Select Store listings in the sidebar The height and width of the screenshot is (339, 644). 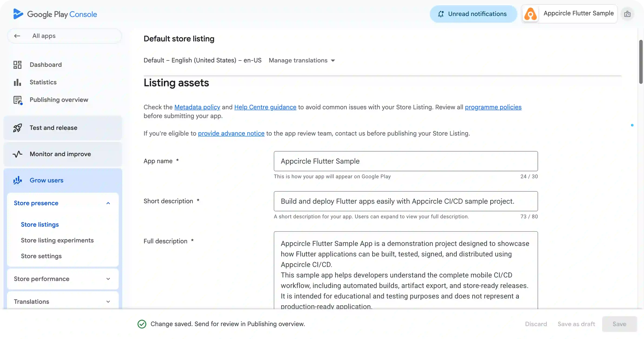click(40, 225)
